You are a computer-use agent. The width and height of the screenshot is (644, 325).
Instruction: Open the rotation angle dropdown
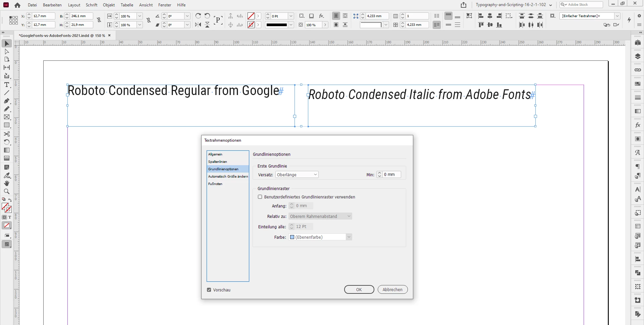(187, 16)
